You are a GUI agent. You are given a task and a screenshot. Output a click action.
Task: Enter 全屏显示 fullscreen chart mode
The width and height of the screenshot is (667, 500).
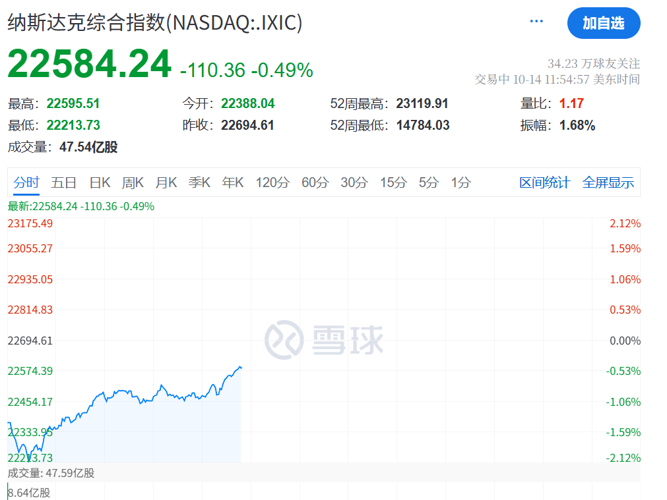(608, 182)
